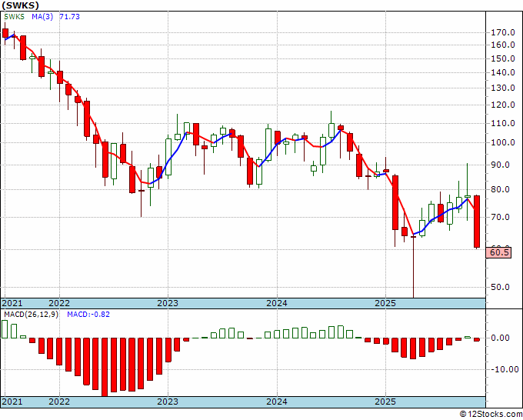Viewport: 523px width, 420px height.
Task: Select 2022 on the price chart time axis
Action: tap(59, 303)
